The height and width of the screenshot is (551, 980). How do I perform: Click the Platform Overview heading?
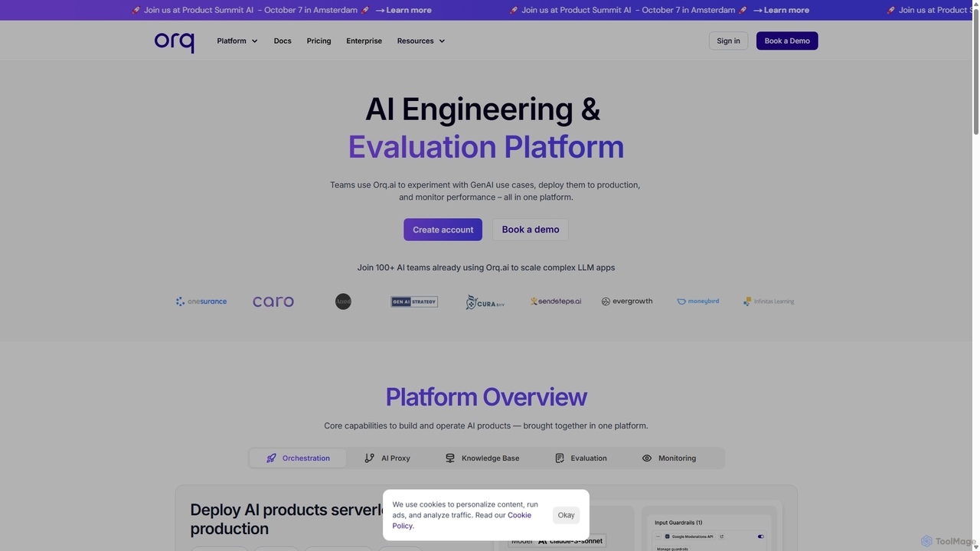coord(486,397)
